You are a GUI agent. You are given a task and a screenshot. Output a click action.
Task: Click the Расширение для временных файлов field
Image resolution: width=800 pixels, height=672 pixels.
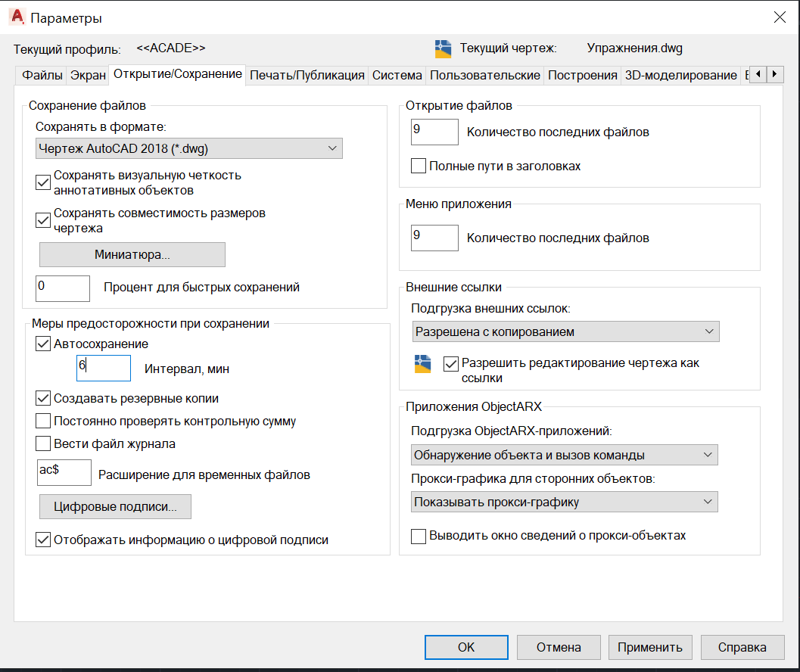coord(64,472)
